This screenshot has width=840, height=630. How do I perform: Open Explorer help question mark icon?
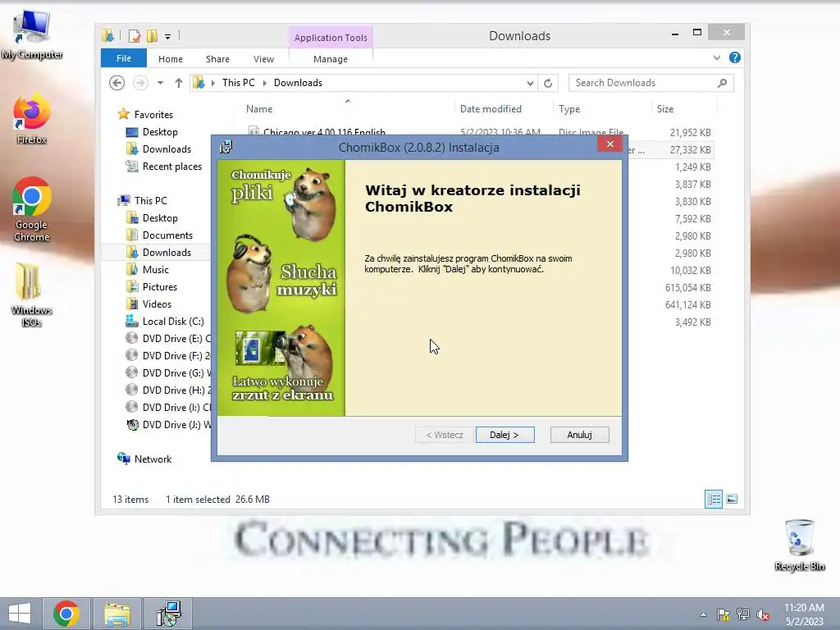click(734, 57)
